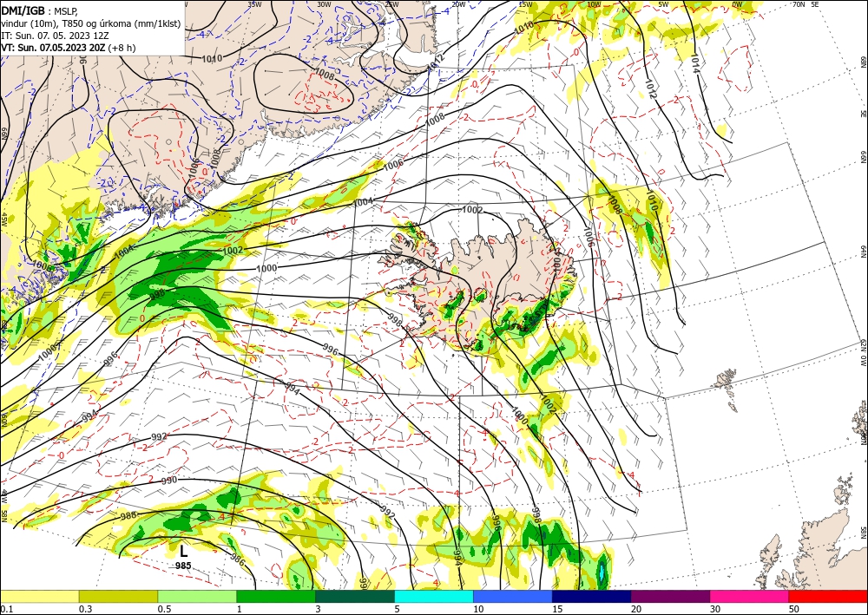This screenshot has height=615, width=868.
Task: Click the "986" isobar label
Action: (237, 560)
